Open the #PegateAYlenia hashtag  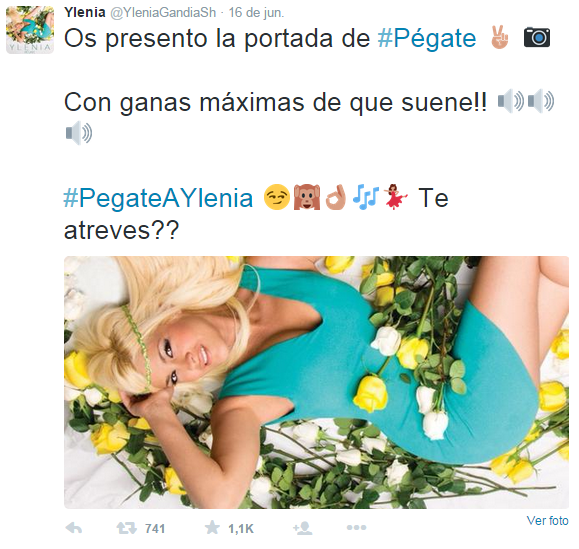pyautogui.click(x=158, y=198)
